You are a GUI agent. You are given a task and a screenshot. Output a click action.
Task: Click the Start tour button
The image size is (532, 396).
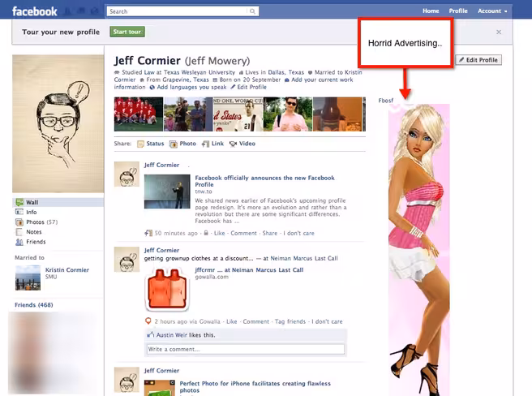[127, 32]
